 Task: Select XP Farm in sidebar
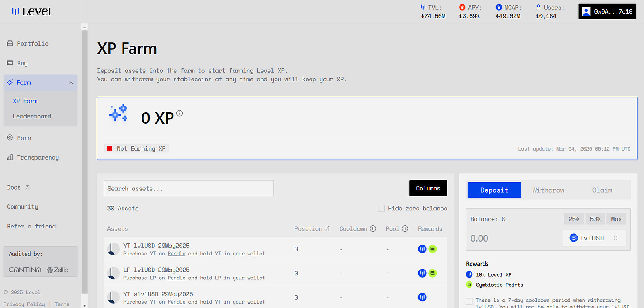tap(25, 101)
